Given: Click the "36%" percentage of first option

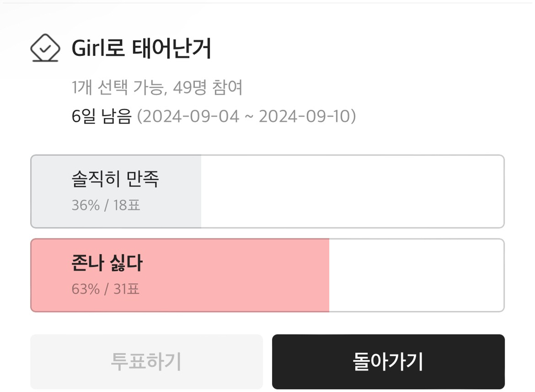Looking at the screenshot, I should pyautogui.click(x=85, y=205).
